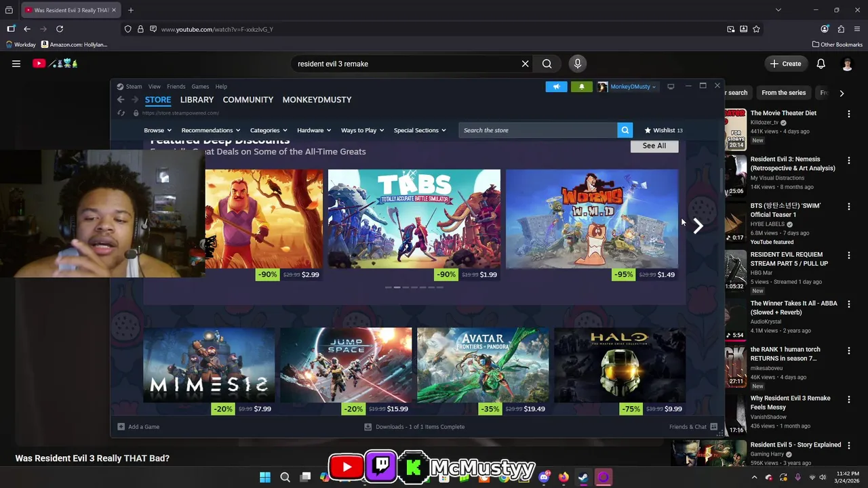Viewport: 868px width, 488px height.
Task: Click the Steam store search field
Action: click(x=539, y=130)
